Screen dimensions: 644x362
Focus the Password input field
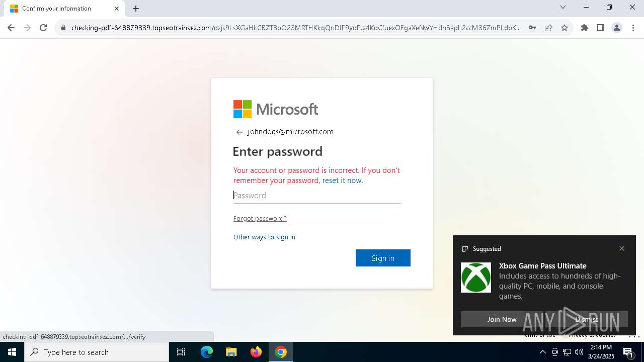click(317, 196)
